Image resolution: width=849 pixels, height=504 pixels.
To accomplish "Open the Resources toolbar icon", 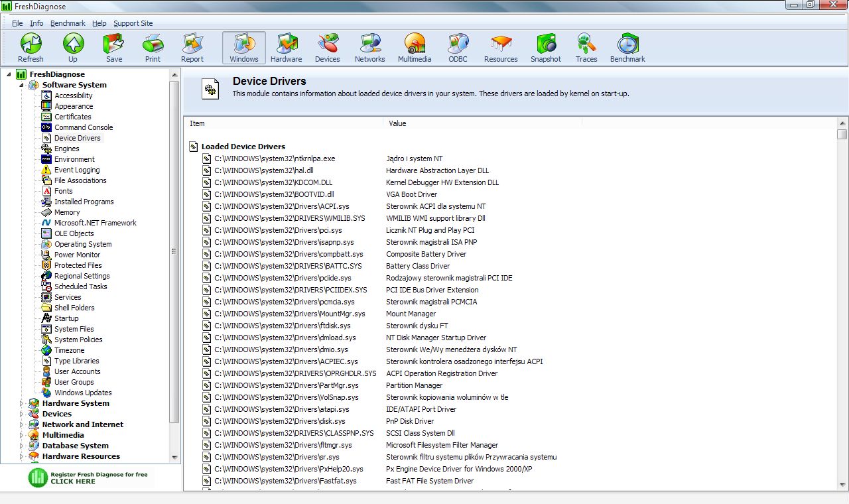I will click(501, 44).
